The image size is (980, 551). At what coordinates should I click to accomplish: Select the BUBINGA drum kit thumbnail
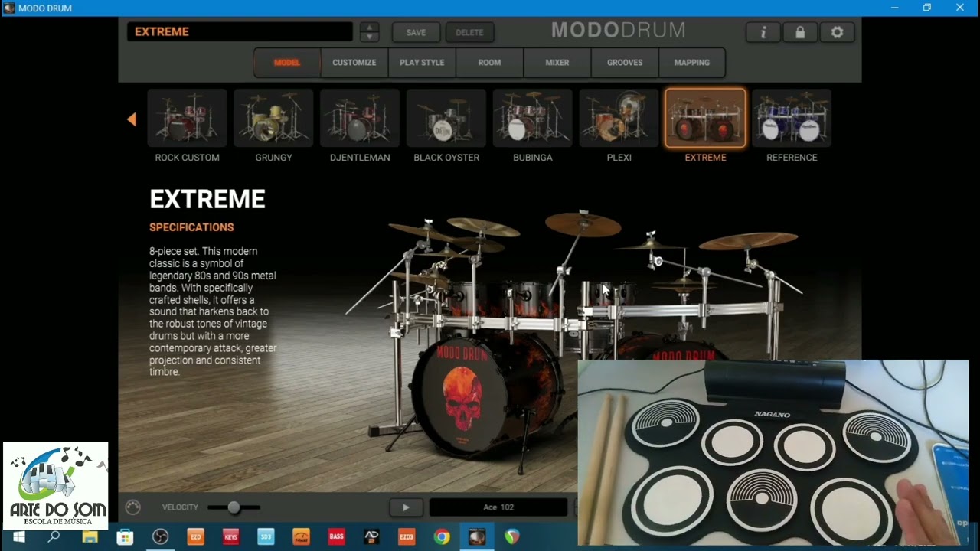533,118
